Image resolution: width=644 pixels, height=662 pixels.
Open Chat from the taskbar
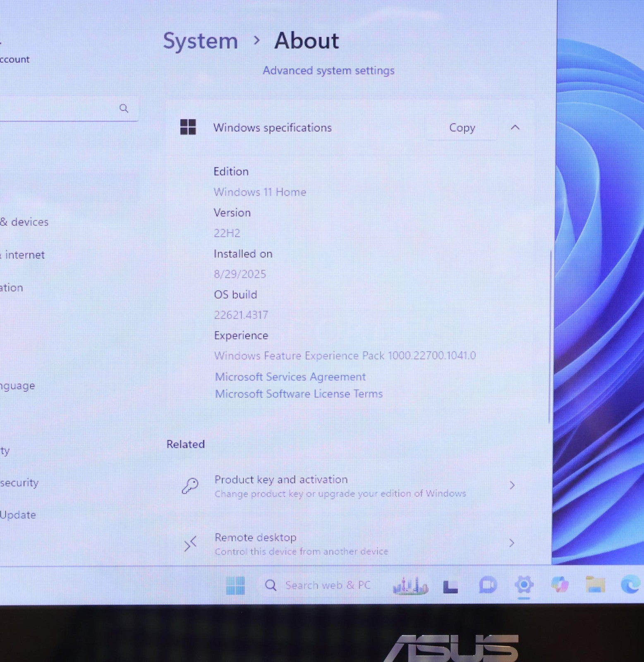[488, 585]
